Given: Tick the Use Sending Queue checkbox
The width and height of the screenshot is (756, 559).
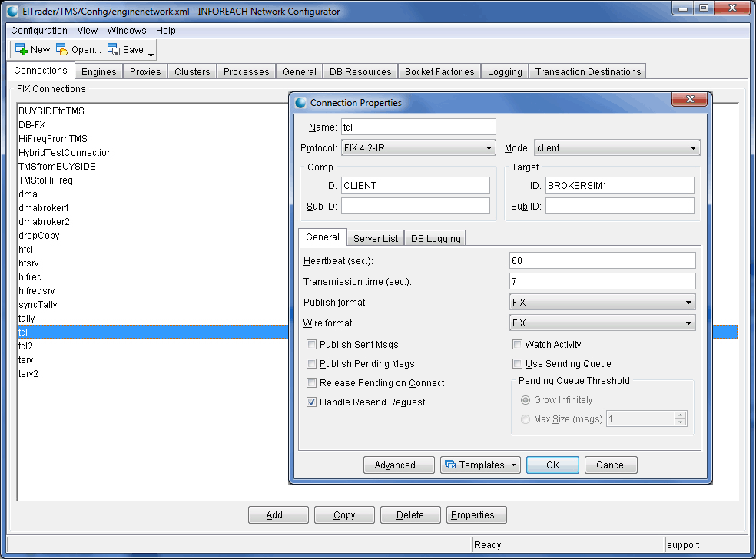Looking at the screenshot, I should coord(518,364).
